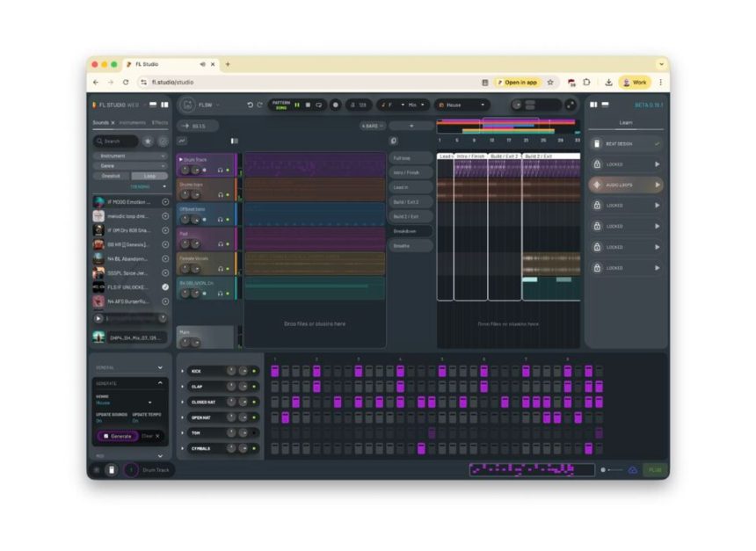
Task: Open the 4 BARS length dropdown
Action: [x=372, y=126]
